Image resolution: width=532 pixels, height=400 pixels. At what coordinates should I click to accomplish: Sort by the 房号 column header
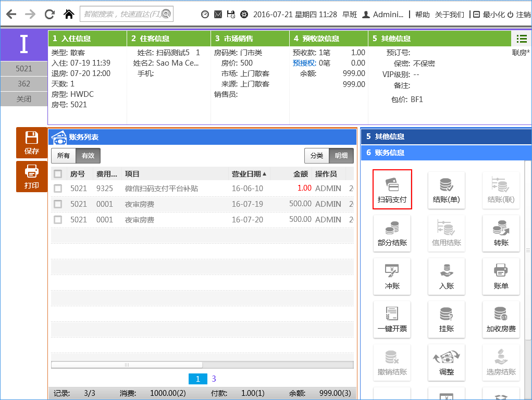click(78, 174)
